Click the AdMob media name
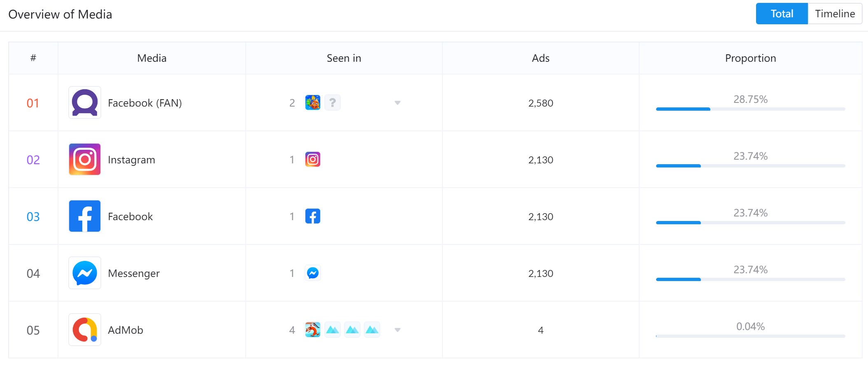This screenshot has height=365, width=868. point(126,330)
